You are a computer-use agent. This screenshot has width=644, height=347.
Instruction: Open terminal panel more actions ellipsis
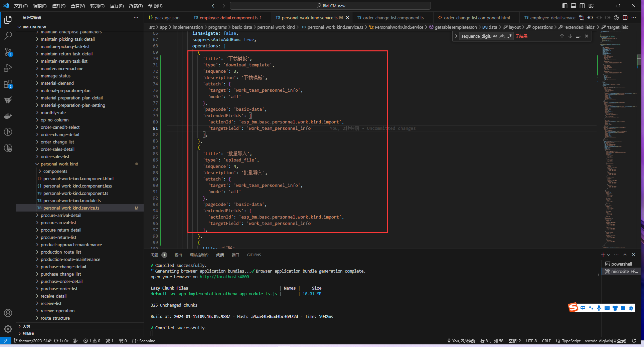616,255
